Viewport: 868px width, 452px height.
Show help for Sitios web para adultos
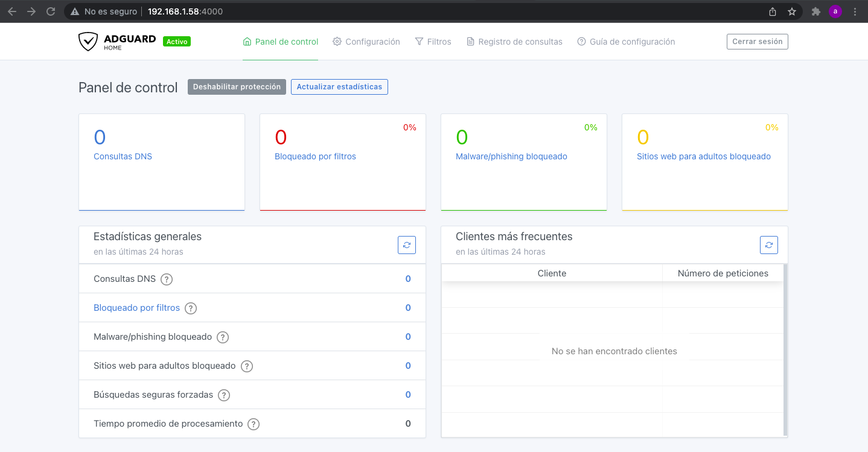[246, 366]
